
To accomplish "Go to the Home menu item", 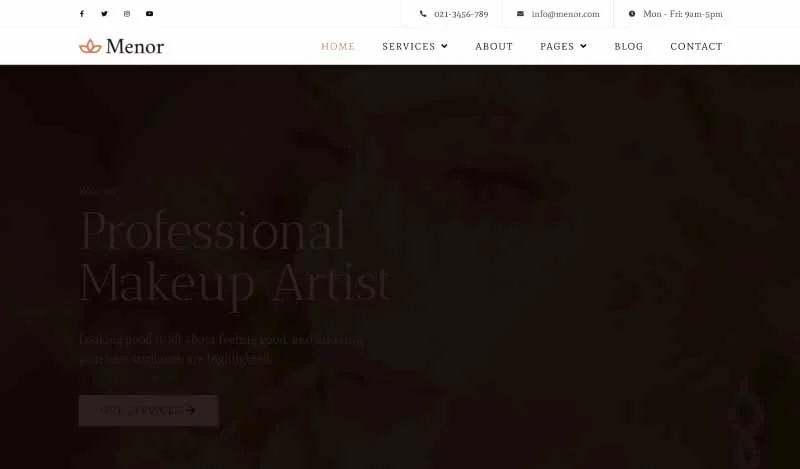I will pyautogui.click(x=338, y=46).
